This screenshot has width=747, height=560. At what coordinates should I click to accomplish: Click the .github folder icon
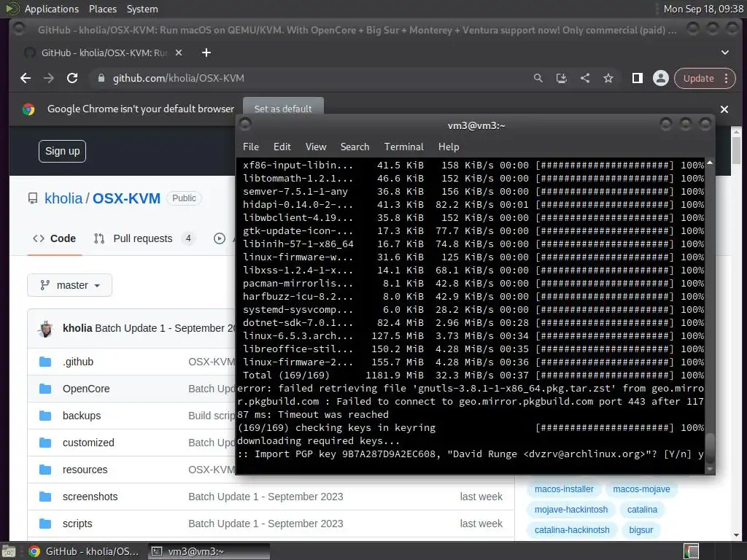point(45,362)
